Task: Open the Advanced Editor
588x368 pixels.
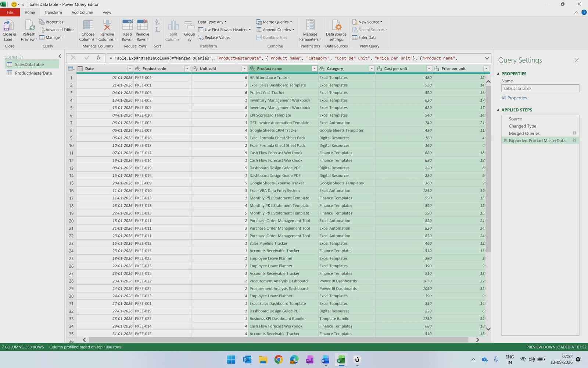Action: click(x=57, y=30)
